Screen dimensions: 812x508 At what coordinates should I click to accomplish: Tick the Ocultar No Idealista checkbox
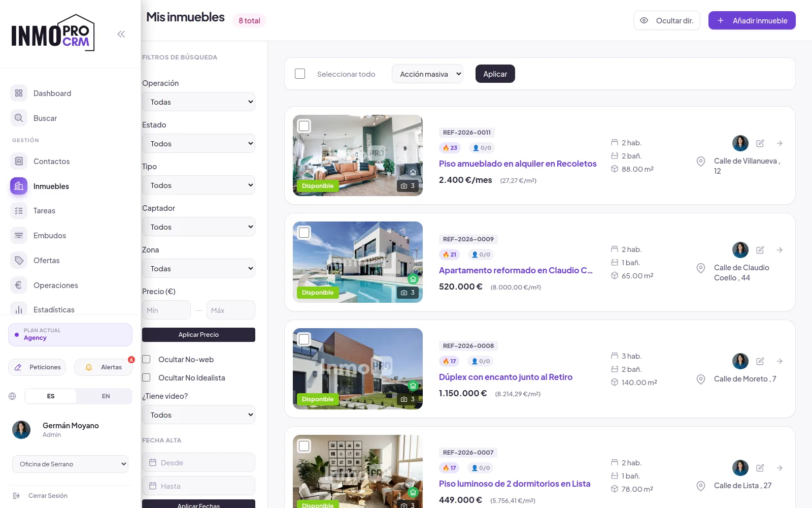(146, 377)
